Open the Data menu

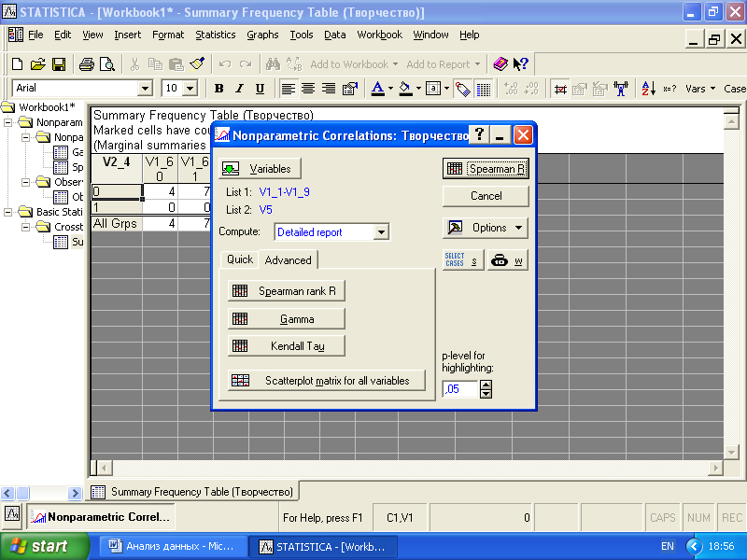pyautogui.click(x=334, y=35)
